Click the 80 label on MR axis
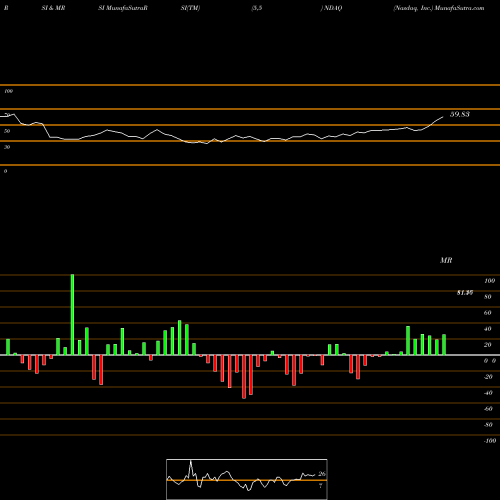The width and height of the screenshot is (500, 500). (488, 297)
